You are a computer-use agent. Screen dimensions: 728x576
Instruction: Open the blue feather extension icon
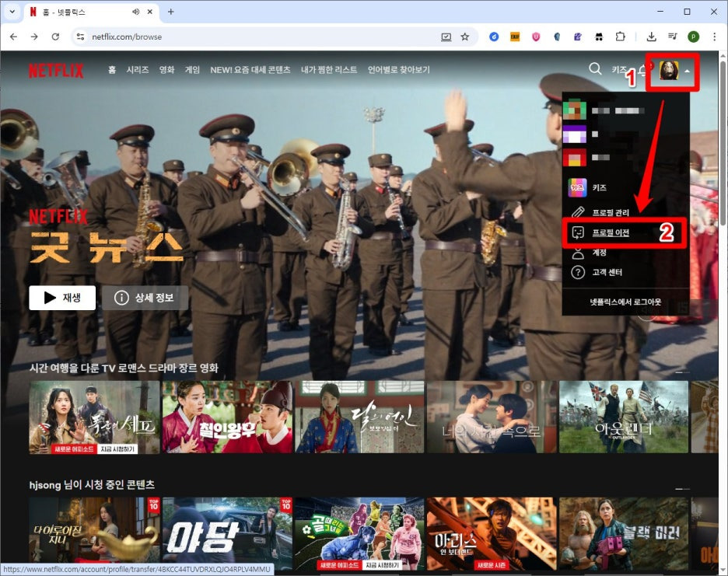(557, 37)
